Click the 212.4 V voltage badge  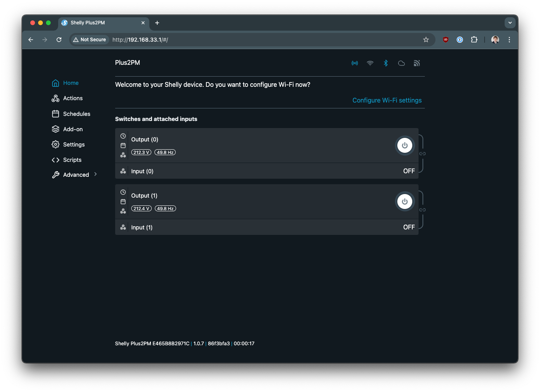(x=141, y=209)
